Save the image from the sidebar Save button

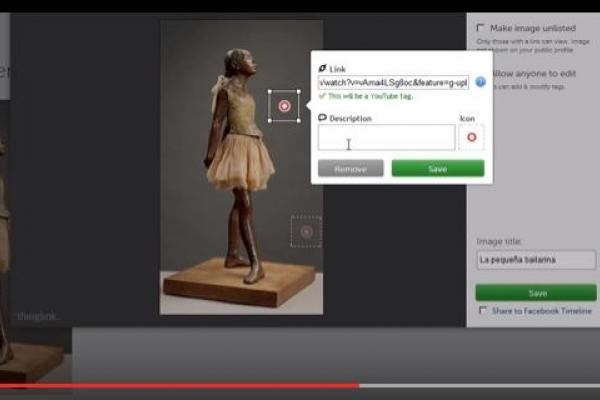(x=536, y=293)
